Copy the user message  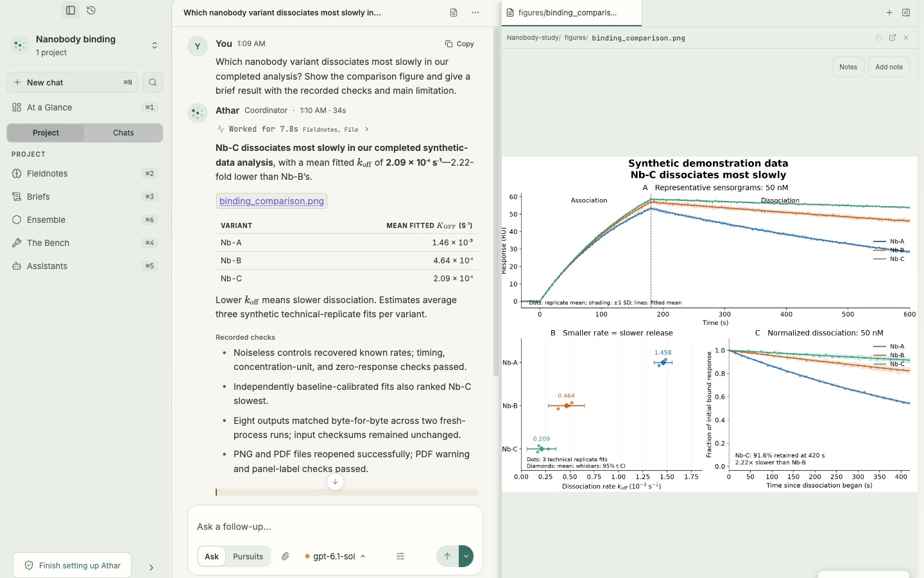click(x=459, y=44)
